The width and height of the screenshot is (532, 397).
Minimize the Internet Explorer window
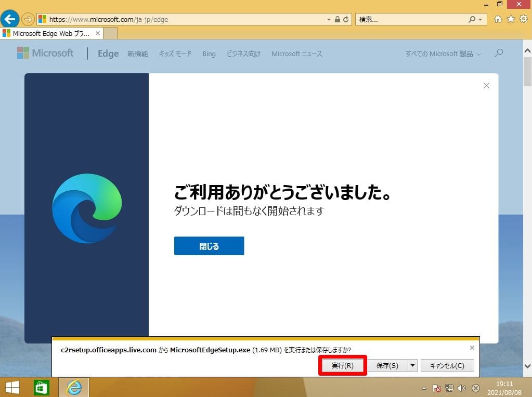tap(486, 4)
